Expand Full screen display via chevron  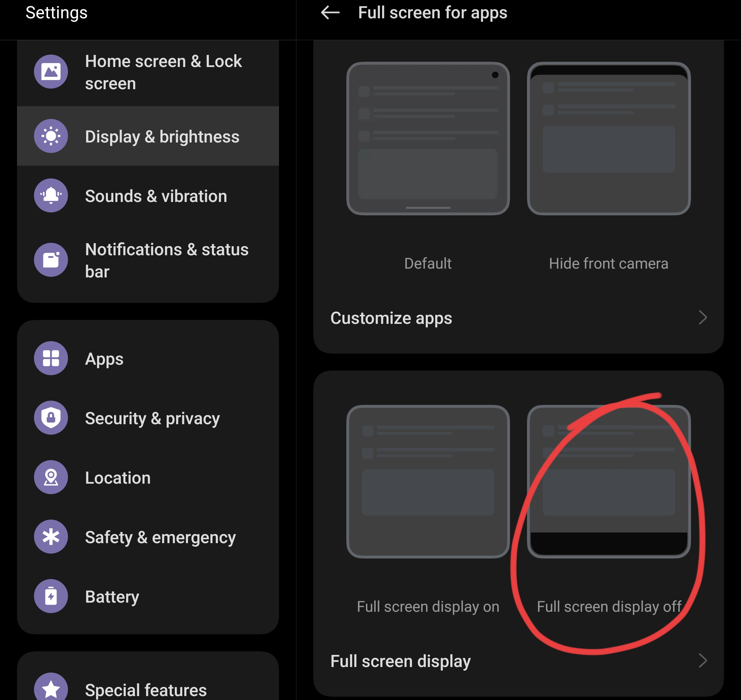click(x=702, y=661)
